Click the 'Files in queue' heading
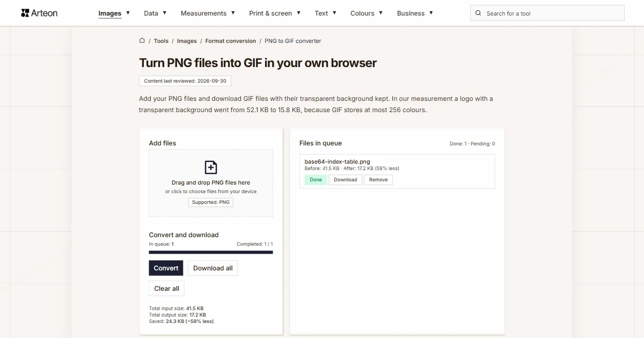Image resolution: width=644 pixels, height=338 pixels. coord(320,143)
